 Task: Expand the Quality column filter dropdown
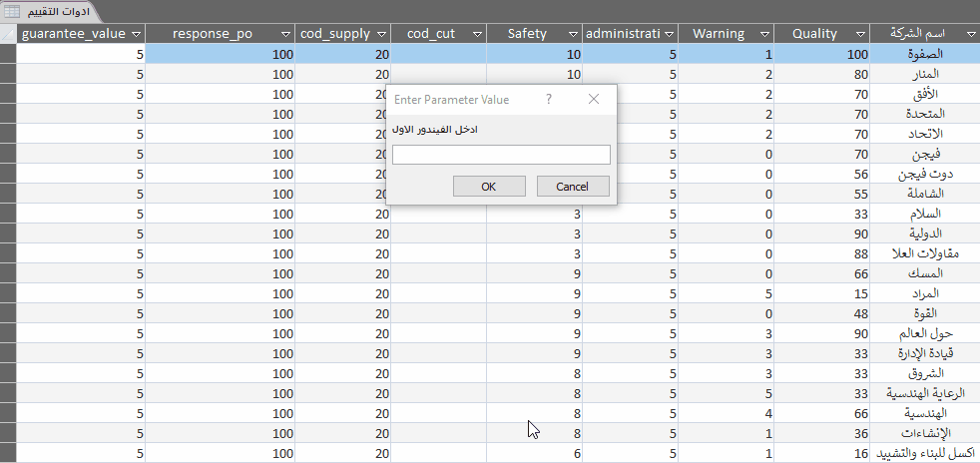[x=859, y=34]
